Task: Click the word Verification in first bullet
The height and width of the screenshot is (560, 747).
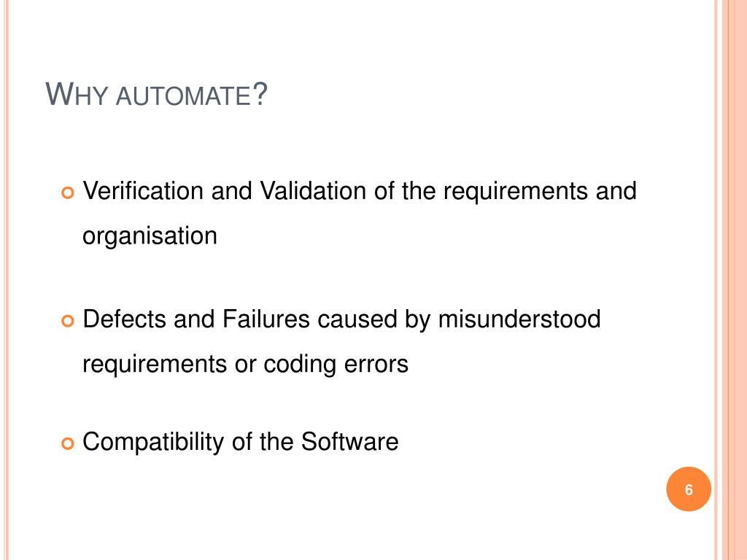Action: point(144,190)
